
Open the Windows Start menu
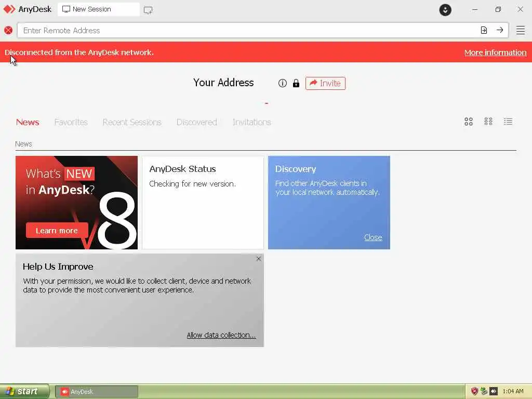tap(24, 391)
